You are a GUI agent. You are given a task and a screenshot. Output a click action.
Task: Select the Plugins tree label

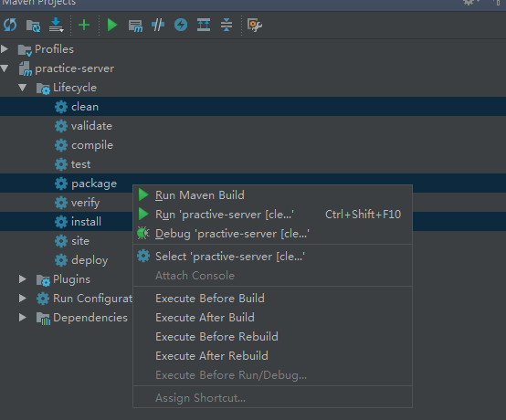tap(71, 279)
